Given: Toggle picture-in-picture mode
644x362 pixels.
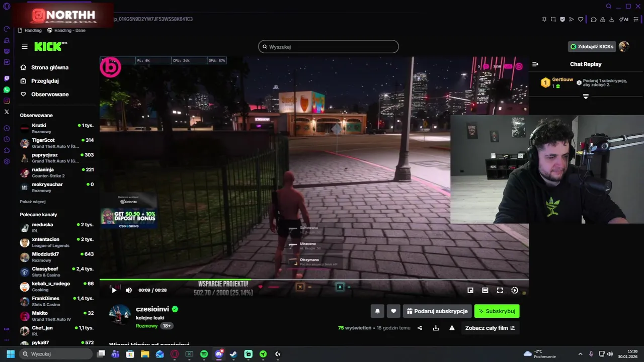Looking at the screenshot, I should coord(470,290).
